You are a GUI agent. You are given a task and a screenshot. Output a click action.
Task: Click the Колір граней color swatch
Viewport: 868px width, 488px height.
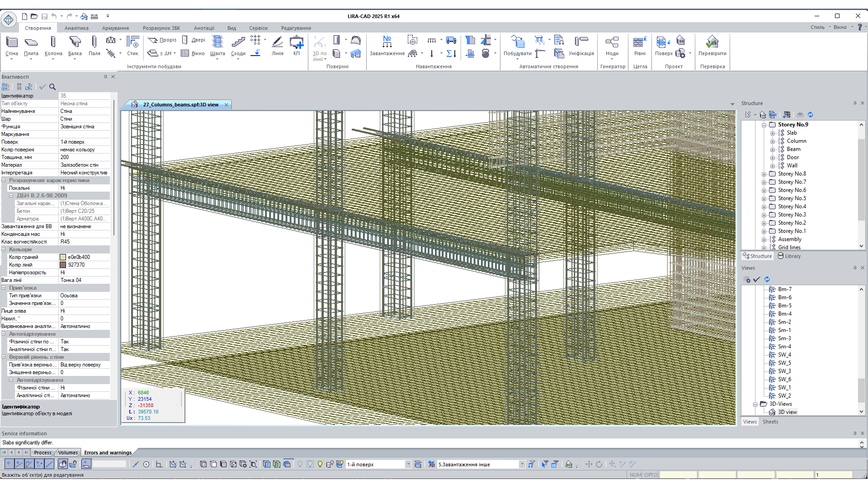coord(63,257)
